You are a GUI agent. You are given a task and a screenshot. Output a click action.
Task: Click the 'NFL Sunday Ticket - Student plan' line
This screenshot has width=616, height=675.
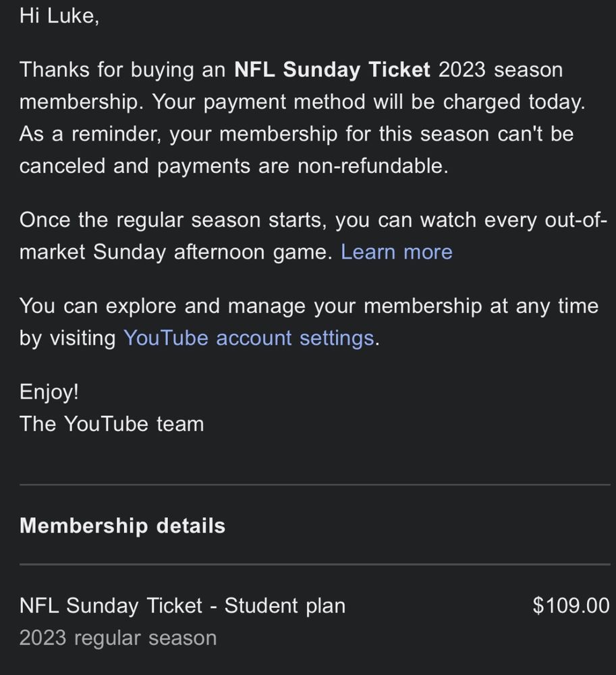pyautogui.click(x=182, y=605)
